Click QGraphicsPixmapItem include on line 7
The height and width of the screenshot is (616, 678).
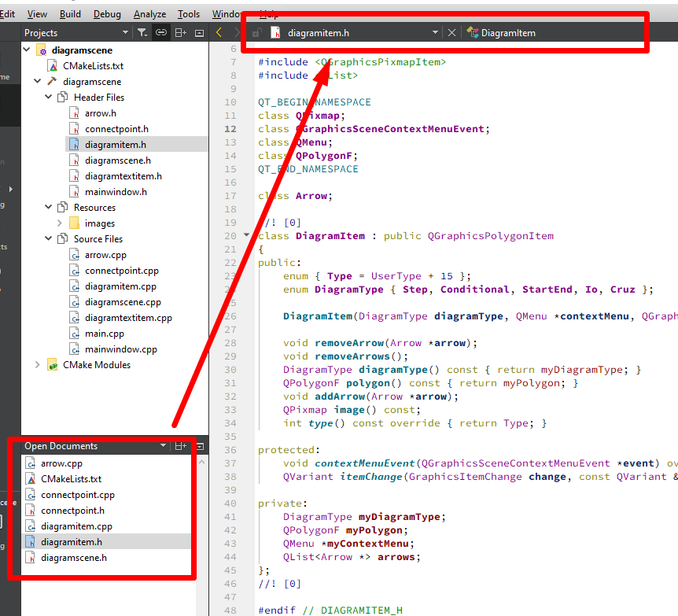click(x=381, y=62)
